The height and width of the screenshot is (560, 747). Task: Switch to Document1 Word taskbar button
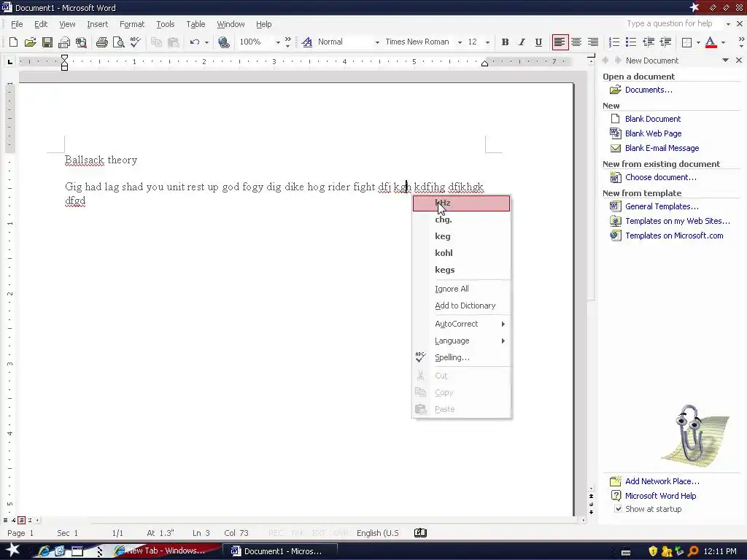[x=281, y=551]
